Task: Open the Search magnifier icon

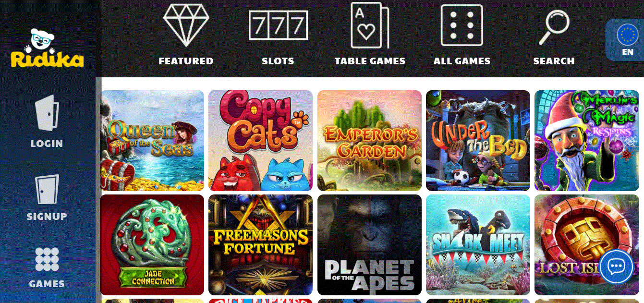Action: pos(554,27)
